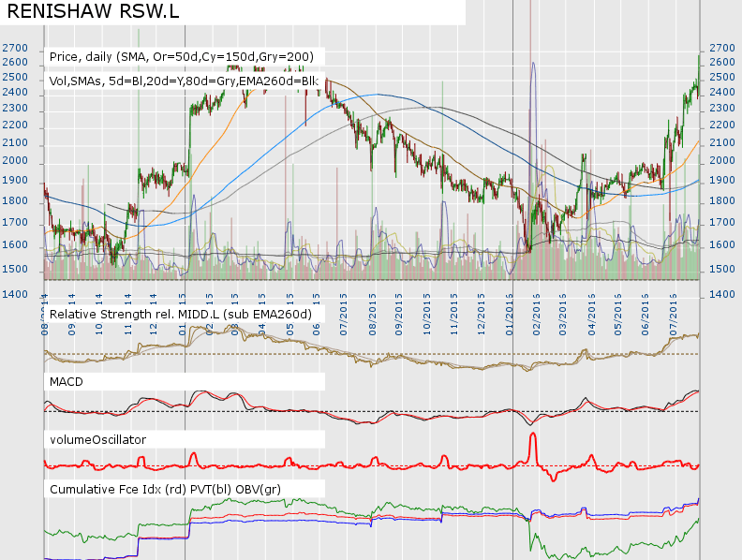Select 1600 on the right price axis
This screenshot has width=742, height=560.
[722, 245]
